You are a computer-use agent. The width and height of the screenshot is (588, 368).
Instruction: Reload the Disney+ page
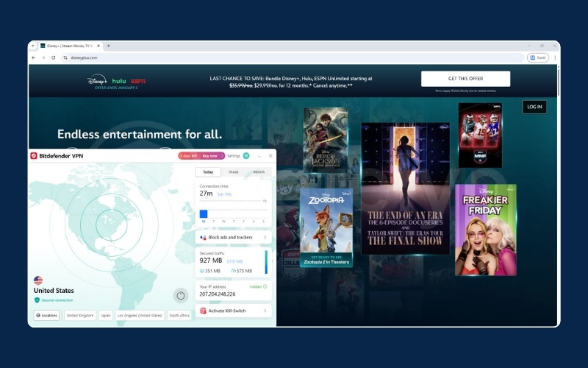tap(53, 58)
